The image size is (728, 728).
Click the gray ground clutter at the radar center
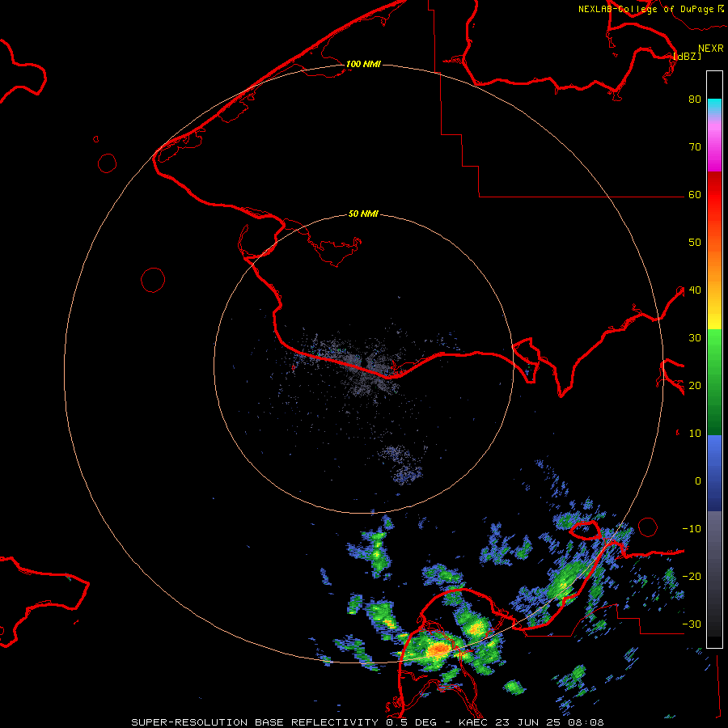pyautogui.click(x=366, y=365)
